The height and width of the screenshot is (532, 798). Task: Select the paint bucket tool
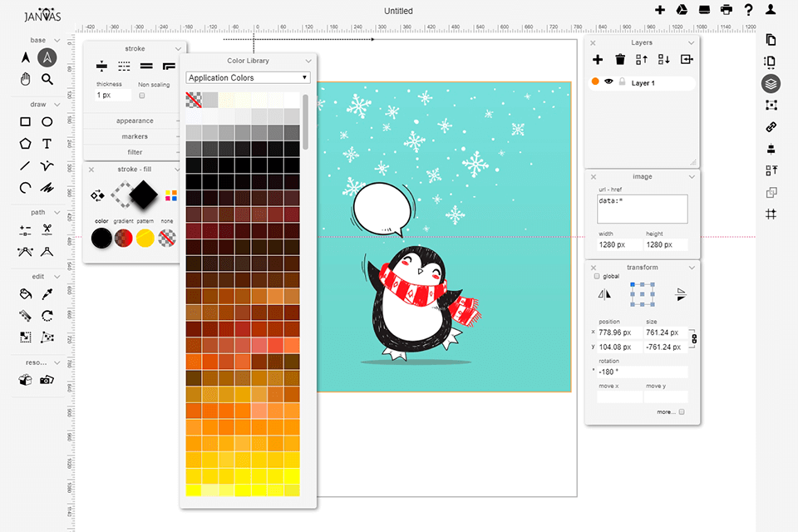pos(25,293)
